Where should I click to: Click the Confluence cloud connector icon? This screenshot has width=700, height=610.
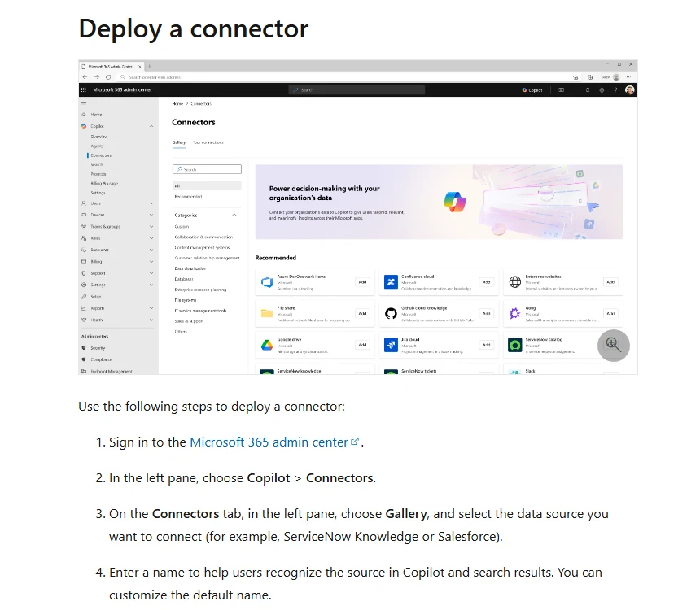(391, 282)
